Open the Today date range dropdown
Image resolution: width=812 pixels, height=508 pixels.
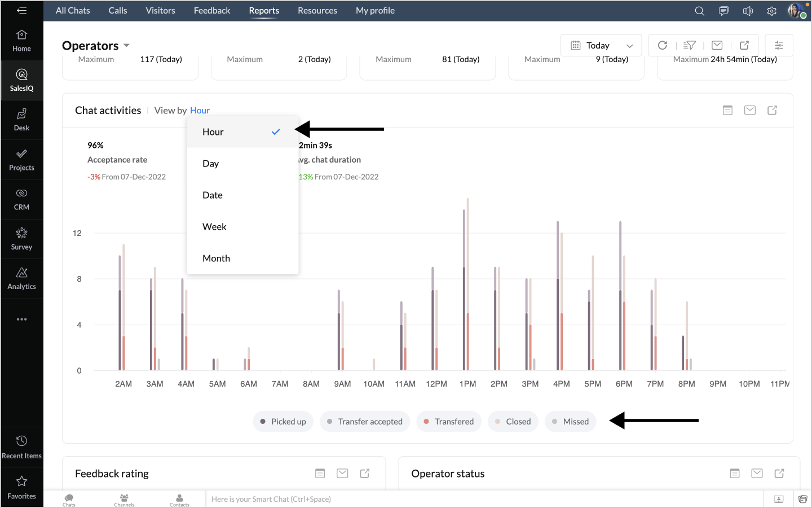[601, 45]
